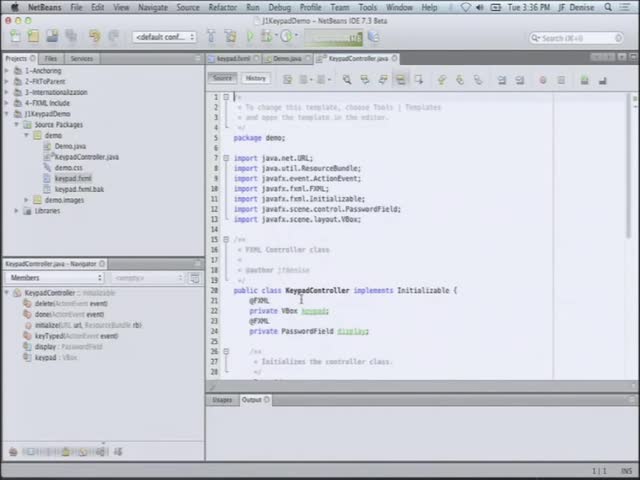The image size is (640, 480).
Task: Click Shift Line Right icon
Action: [520, 80]
